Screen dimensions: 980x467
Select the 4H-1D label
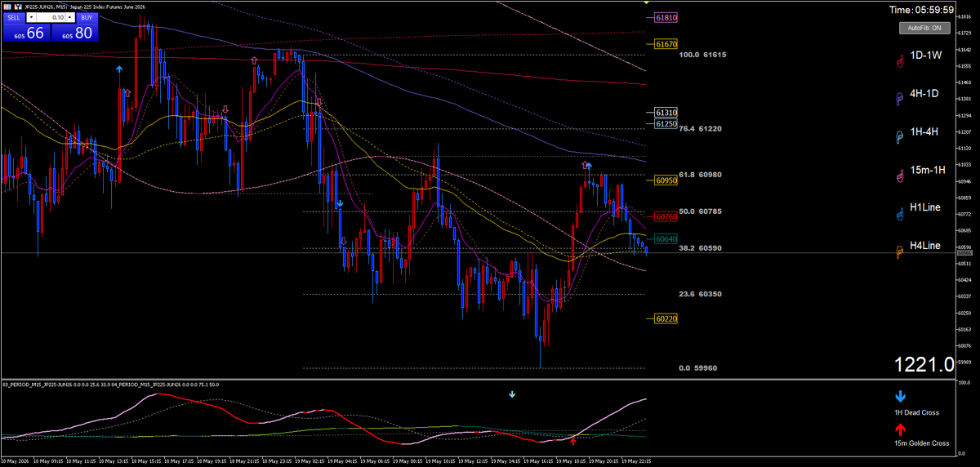click(x=926, y=94)
